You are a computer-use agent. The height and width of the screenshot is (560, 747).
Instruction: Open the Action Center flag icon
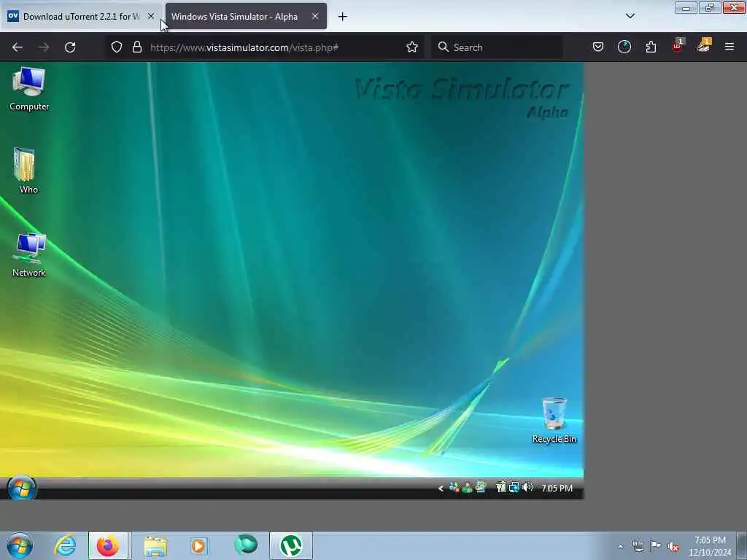tap(656, 546)
